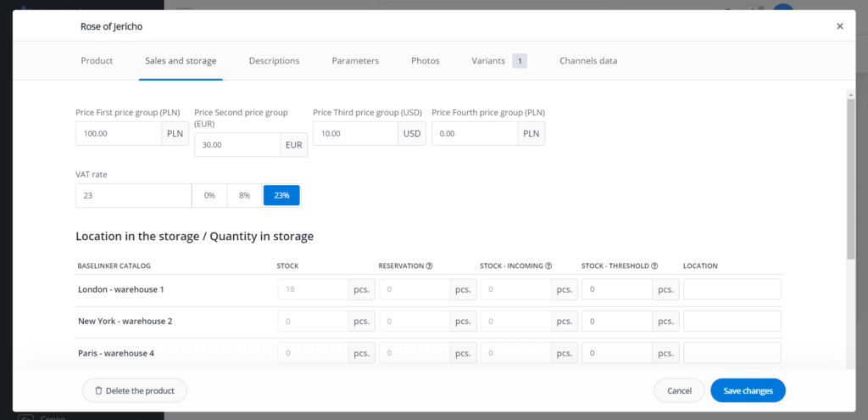
Task: Click the New York warehouse 2 incoming stock field
Action: tap(516, 322)
